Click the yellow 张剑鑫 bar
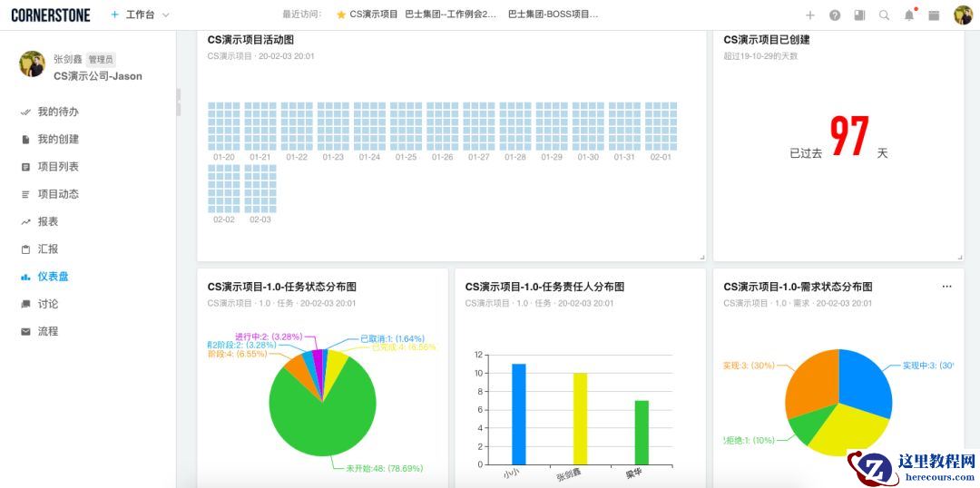 580,419
